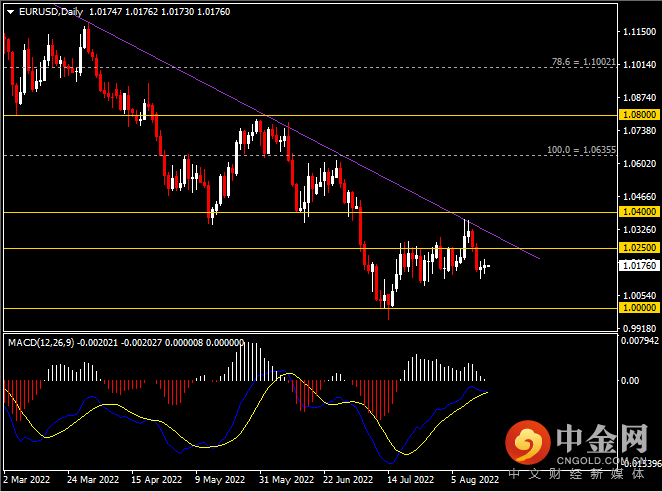Open the EURUSD chart dropdown triangle
662x492 pixels.
point(11,12)
